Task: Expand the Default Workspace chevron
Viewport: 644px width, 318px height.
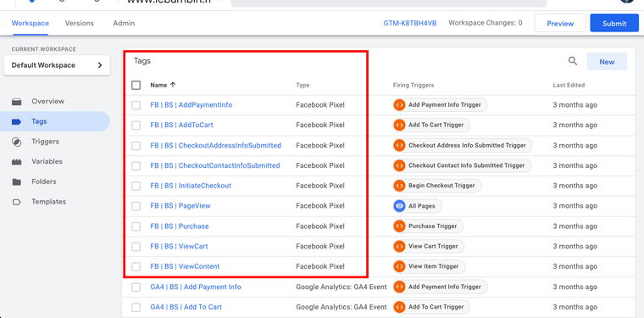Action: 100,65
